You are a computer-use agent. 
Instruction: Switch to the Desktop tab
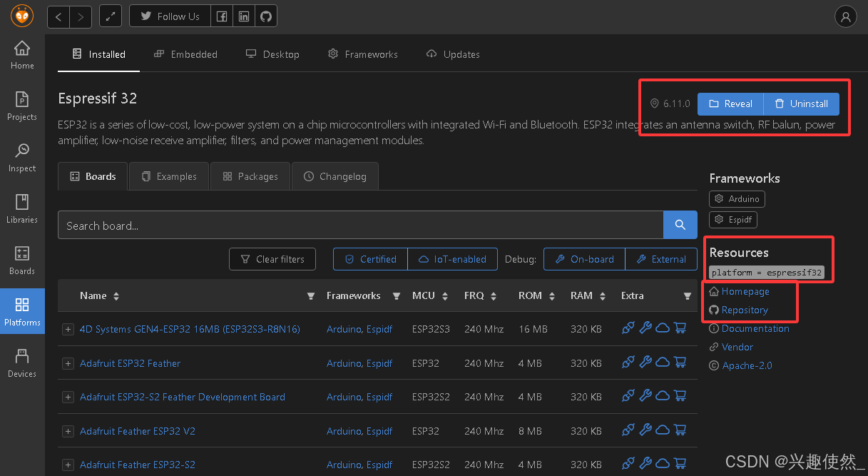coord(272,54)
